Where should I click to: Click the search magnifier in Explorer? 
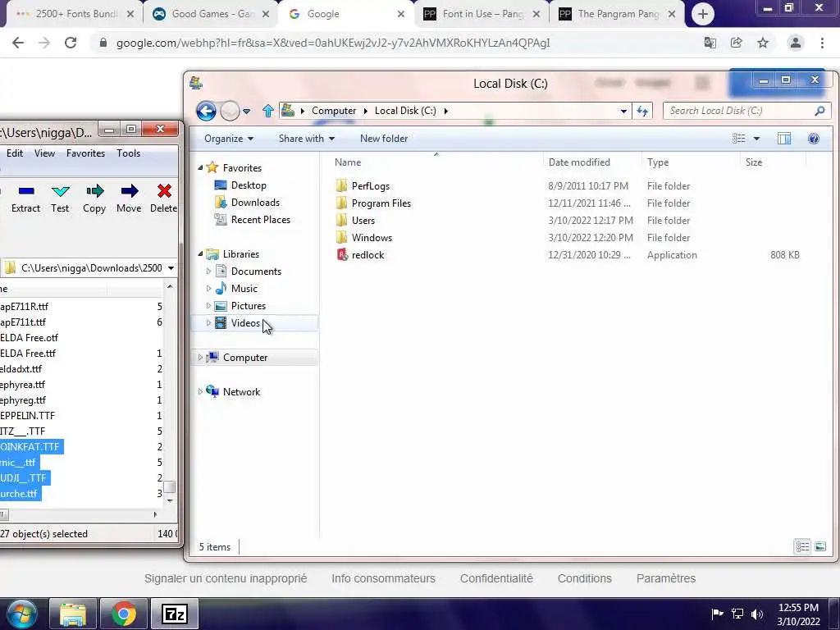click(x=819, y=111)
